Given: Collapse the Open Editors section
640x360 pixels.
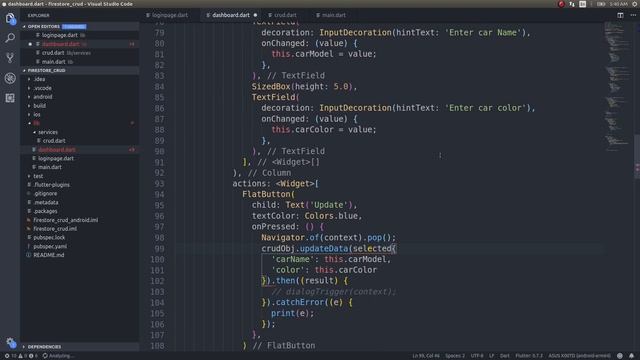Looking at the screenshot, I should pos(80,27).
